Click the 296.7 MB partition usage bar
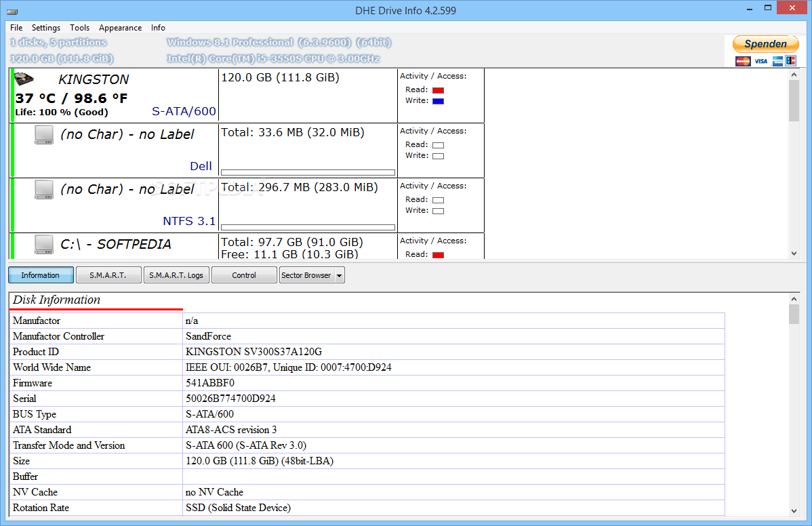Image resolution: width=812 pixels, height=526 pixels. coord(308,227)
